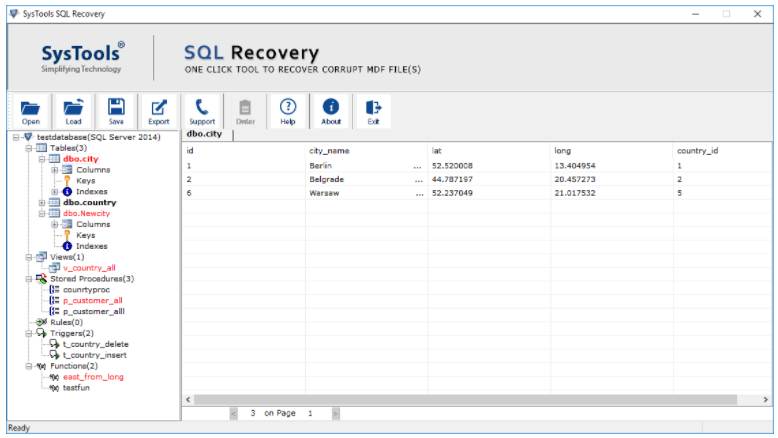Image resolution: width=778 pixels, height=438 pixels.
Task: Expand Columns under dbo.Newcity
Action: (55, 224)
